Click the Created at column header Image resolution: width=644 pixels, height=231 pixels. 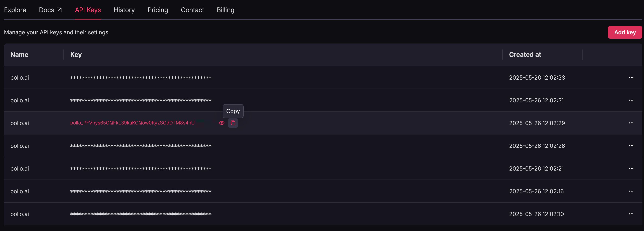(525, 55)
